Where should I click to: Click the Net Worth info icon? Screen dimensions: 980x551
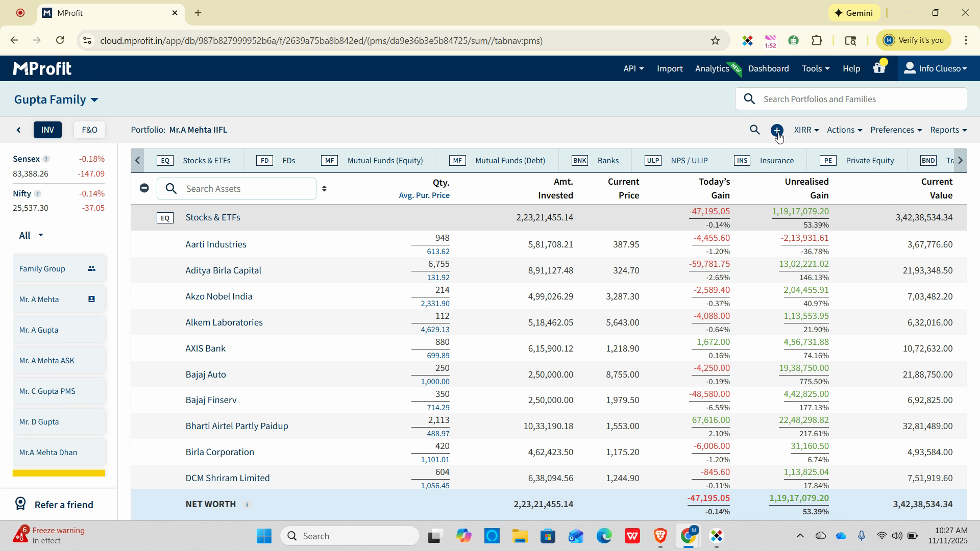coord(247,505)
